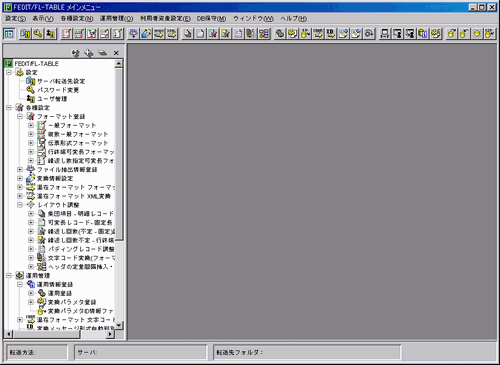
Task: Open the 運用管理(O) menu
Action: (116, 19)
